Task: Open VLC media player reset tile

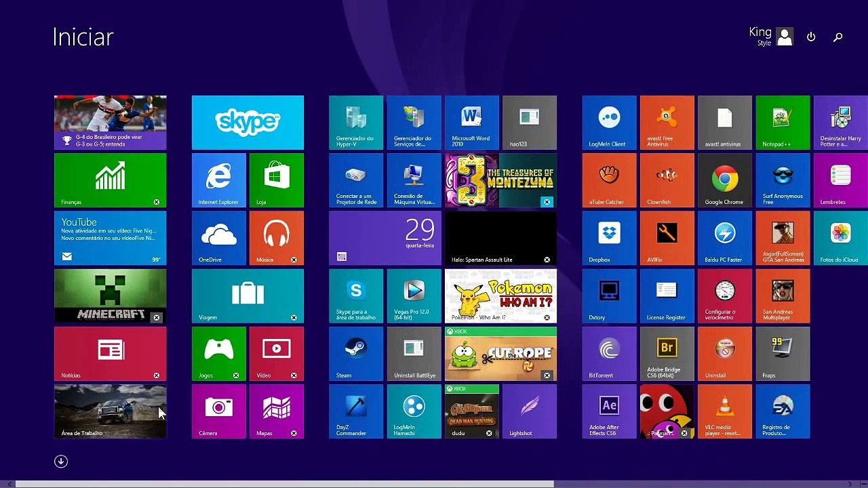Action: [x=725, y=411]
